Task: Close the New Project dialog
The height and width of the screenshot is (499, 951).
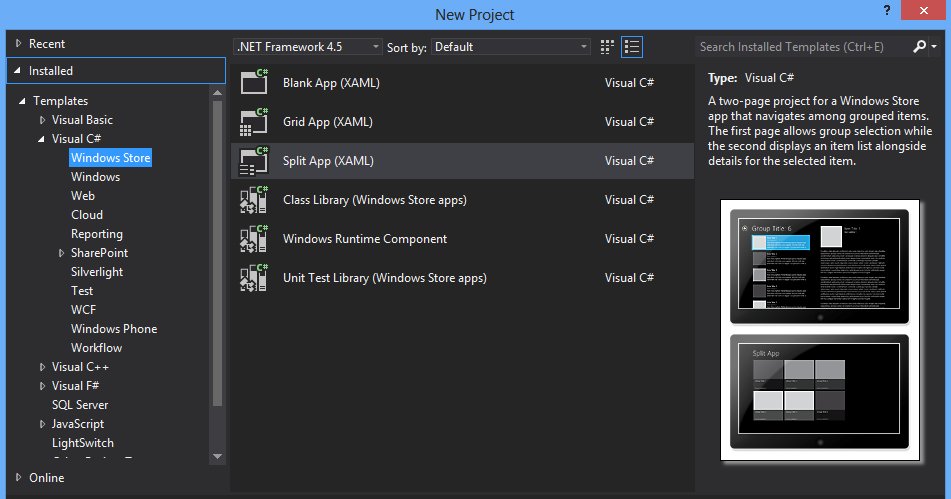Action: 923,10
